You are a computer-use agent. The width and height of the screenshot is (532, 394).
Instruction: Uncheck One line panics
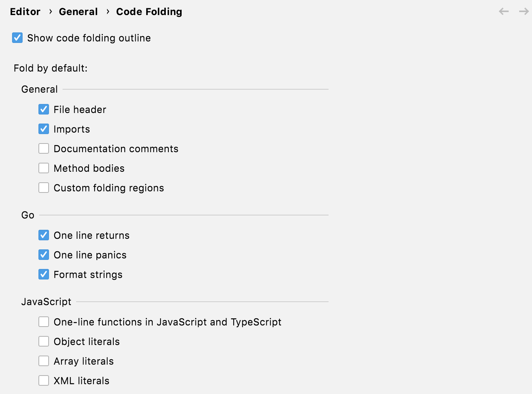point(44,255)
